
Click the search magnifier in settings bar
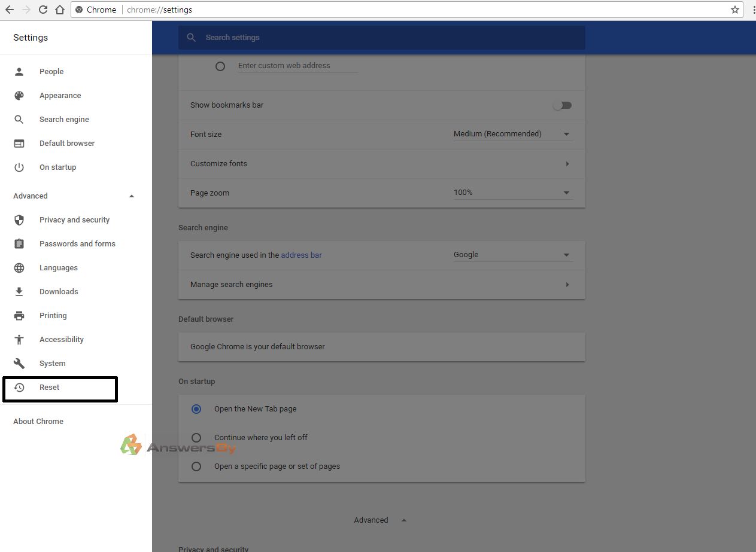192,38
